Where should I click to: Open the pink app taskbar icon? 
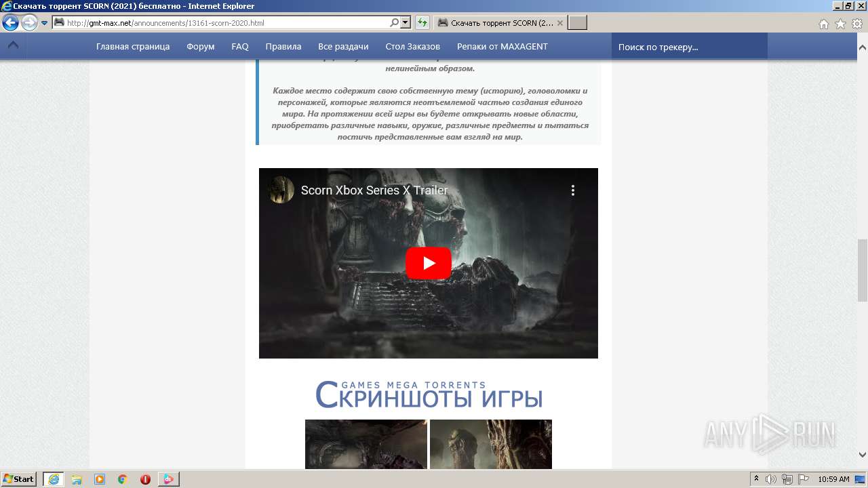click(168, 479)
